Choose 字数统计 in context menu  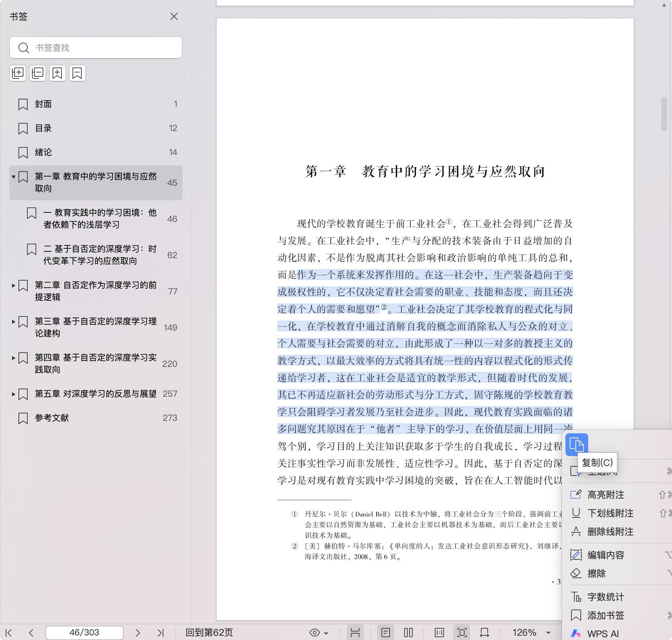click(606, 597)
